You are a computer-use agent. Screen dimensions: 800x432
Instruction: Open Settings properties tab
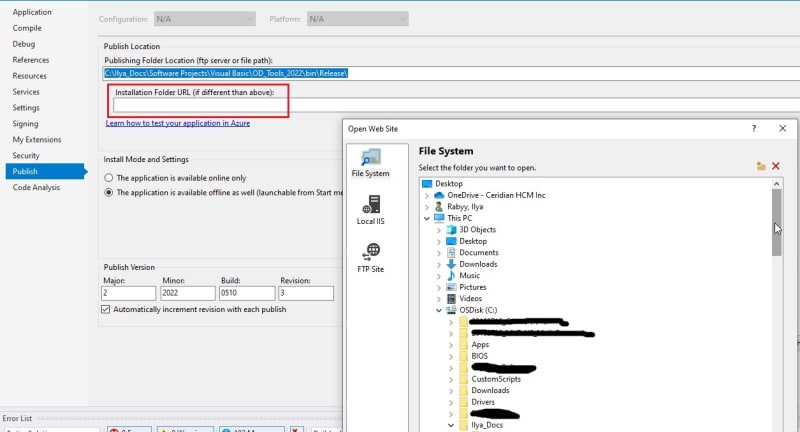(x=26, y=108)
